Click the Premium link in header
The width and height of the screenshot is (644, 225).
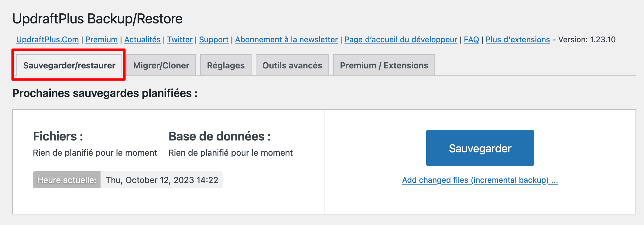[x=101, y=40]
